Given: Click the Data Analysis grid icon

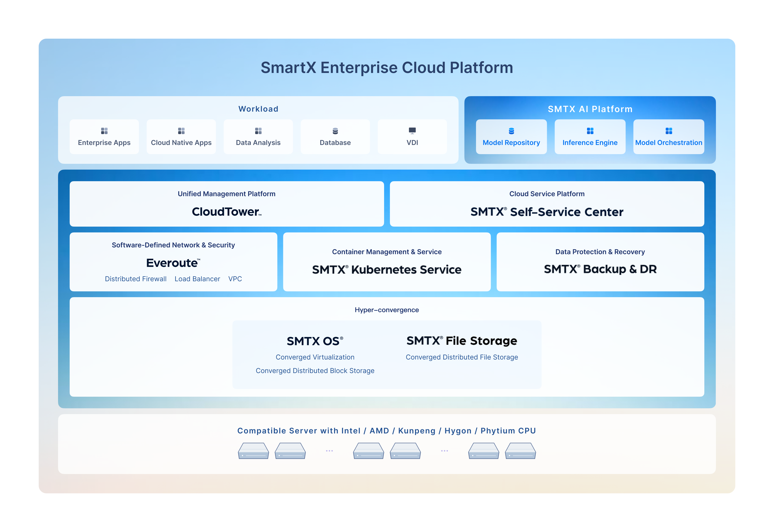Looking at the screenshot, I should coord(258,131).
